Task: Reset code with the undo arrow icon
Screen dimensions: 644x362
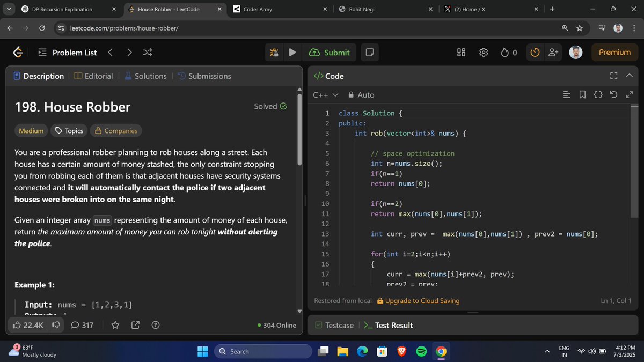Action: click(x=614, y=95)
